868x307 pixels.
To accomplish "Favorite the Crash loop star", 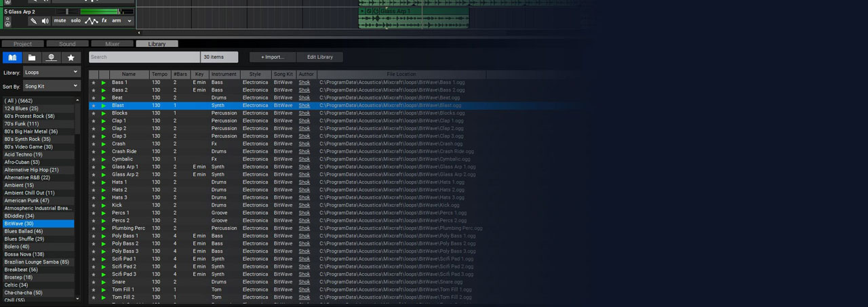I will click(94, 144).
